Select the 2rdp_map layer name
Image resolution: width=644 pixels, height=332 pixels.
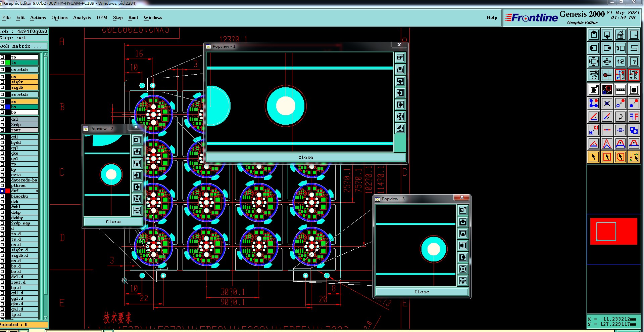coord(24,223)
